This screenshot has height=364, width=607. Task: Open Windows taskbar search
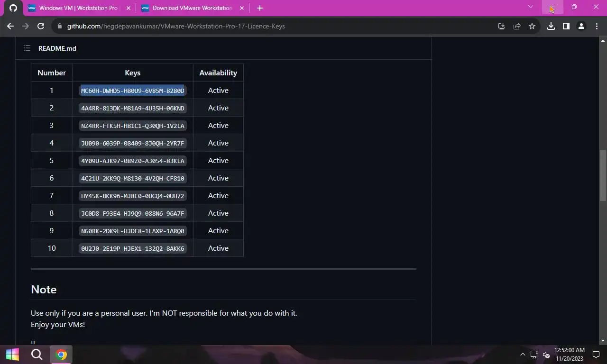[37, 355]
